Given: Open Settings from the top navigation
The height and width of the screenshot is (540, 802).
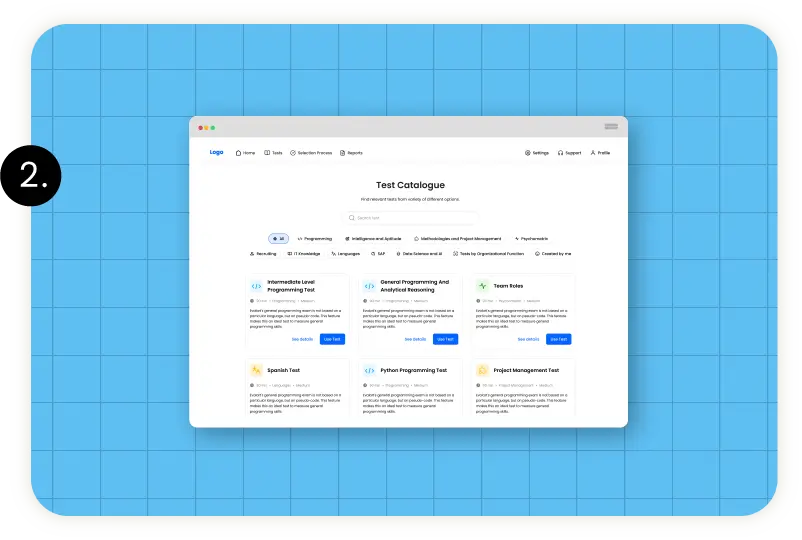Looking at the screenshot, I should point(537,153).
